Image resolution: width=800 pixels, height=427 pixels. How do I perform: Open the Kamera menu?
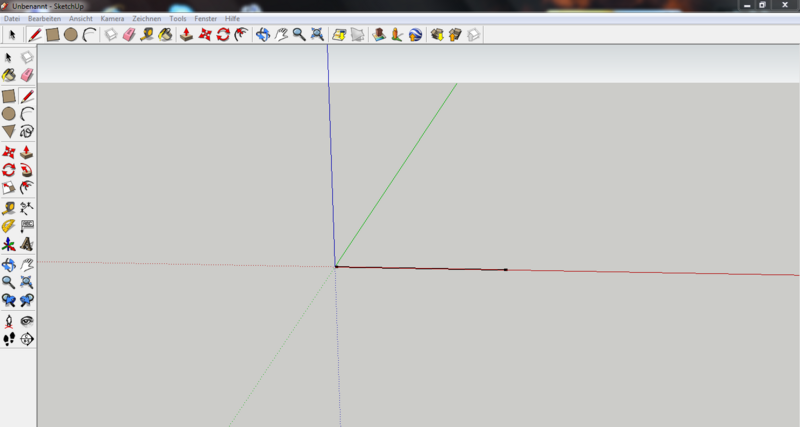point(112,19)
